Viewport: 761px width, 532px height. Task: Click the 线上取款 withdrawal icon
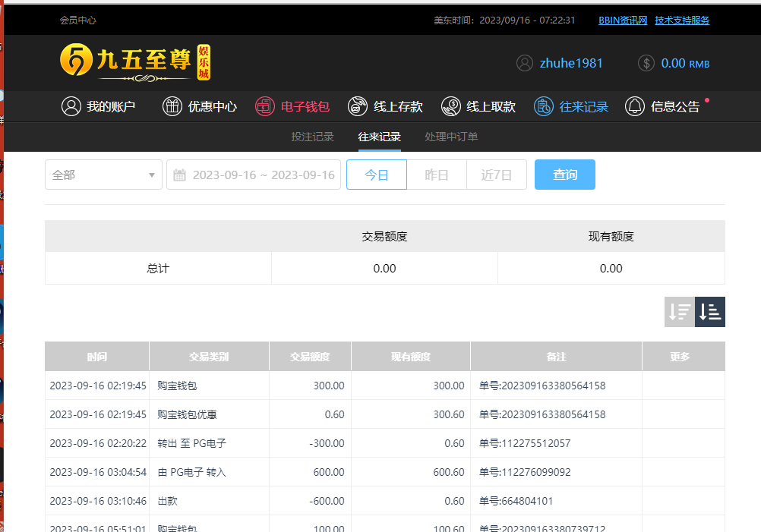450,106
